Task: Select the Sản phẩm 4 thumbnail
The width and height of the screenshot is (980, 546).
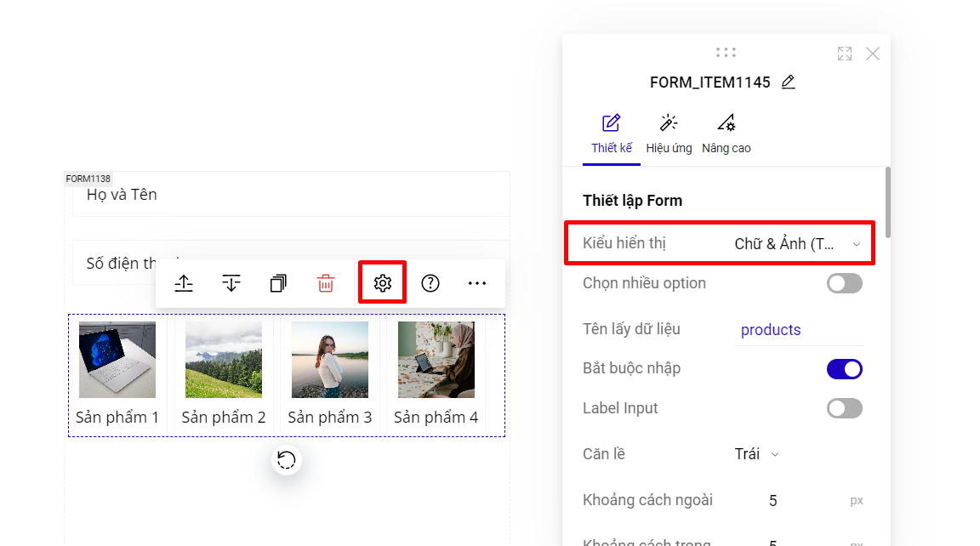Action: point(436,360)
